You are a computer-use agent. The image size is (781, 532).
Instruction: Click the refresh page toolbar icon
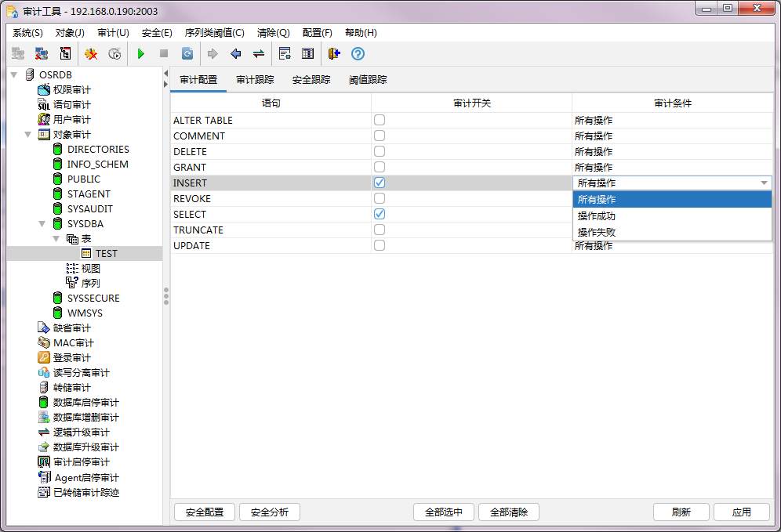click(x=187, y=54)
